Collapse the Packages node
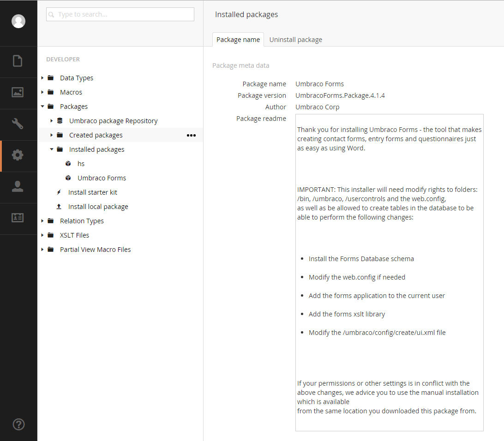This screenshot has width=504, height=441. coord(42,106)
